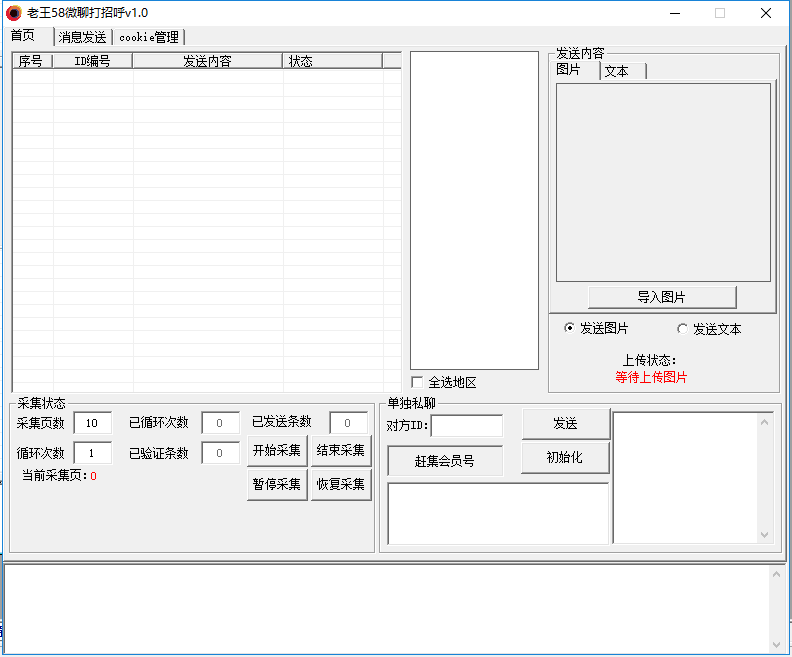
Task: Click the 已发送条数 field
Action: tap(348, 423)
